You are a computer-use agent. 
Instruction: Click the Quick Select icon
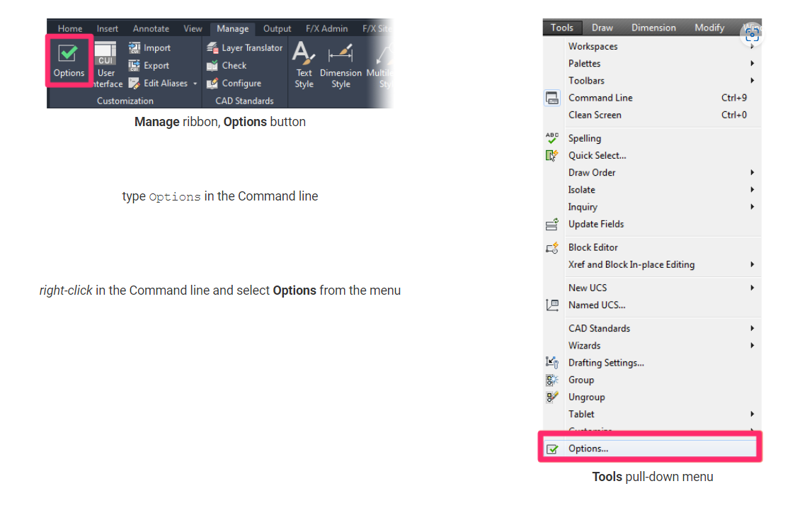point(552,155)
